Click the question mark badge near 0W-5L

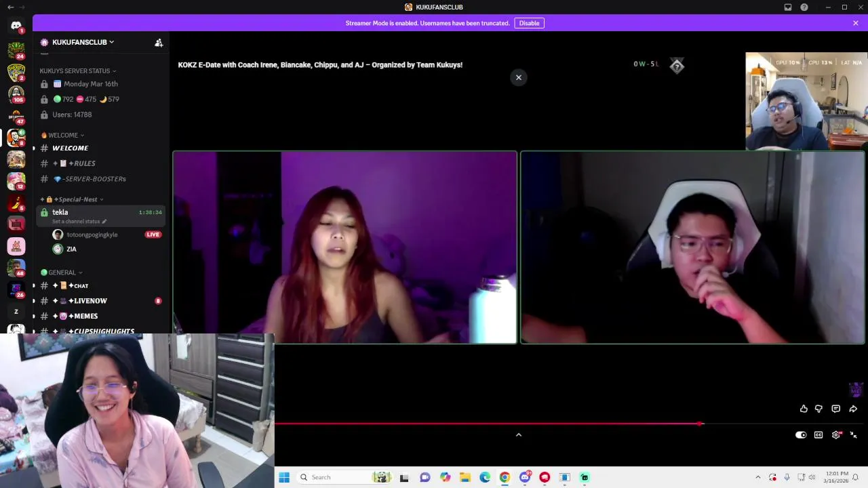tap(677, 66)
